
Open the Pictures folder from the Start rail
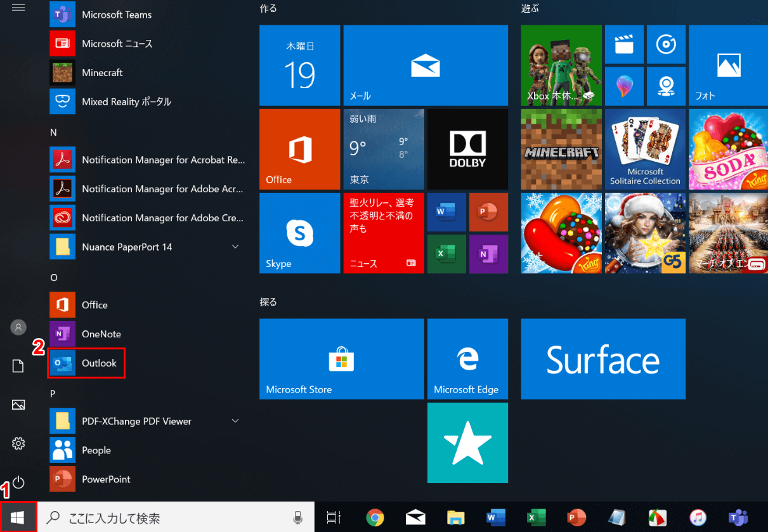(x=18, y=405)
